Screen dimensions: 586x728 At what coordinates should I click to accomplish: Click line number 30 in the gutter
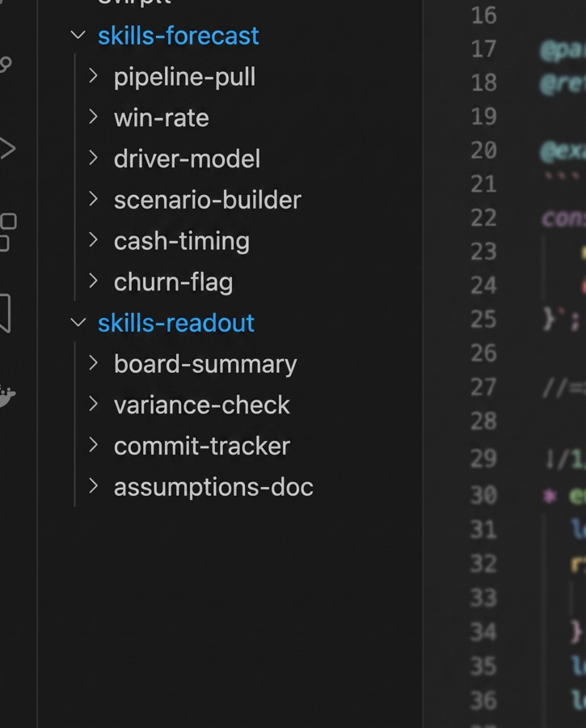(x=483, y=495)
